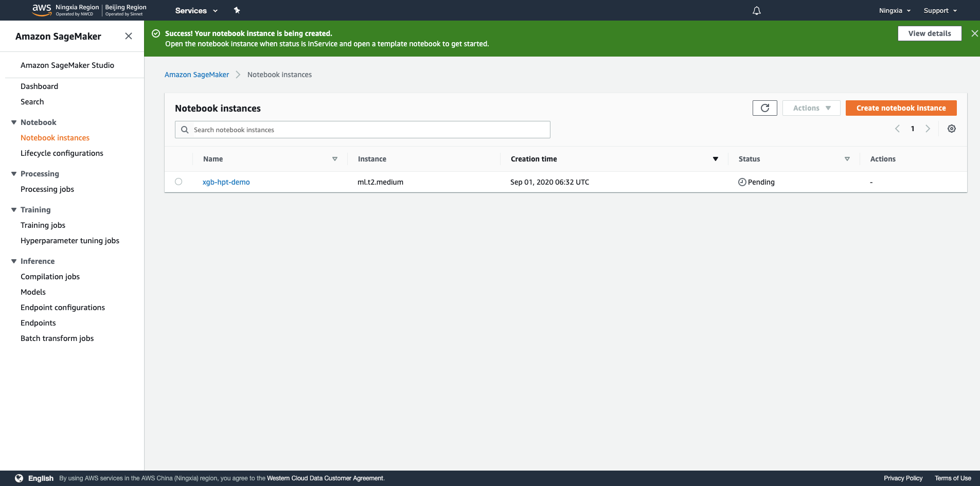Open Models in sidebar
980x486 pixels.
33,292
